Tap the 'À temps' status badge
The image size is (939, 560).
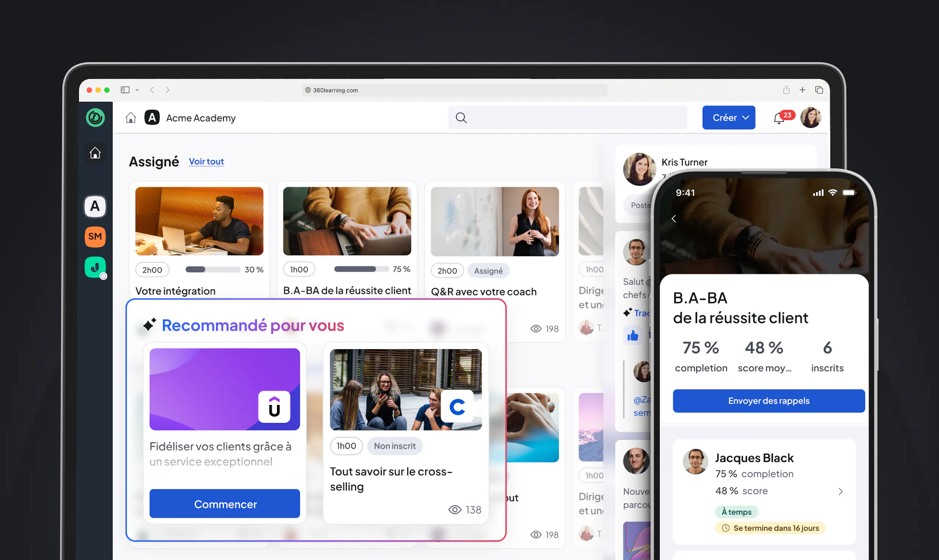737,512
